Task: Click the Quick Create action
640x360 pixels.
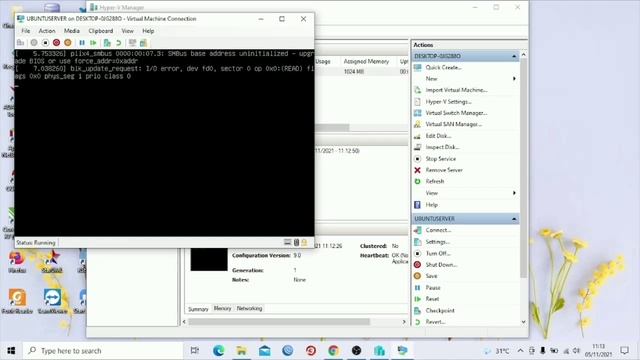Action: pyautogui.click(x=443, y=67)
